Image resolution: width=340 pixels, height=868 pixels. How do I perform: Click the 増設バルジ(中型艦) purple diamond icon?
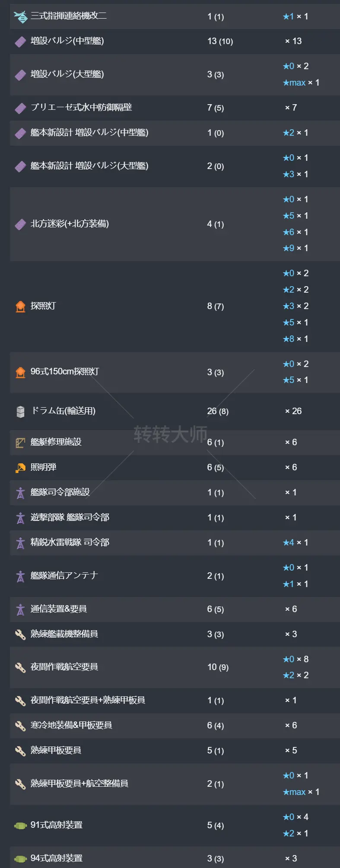click(19, 41)
